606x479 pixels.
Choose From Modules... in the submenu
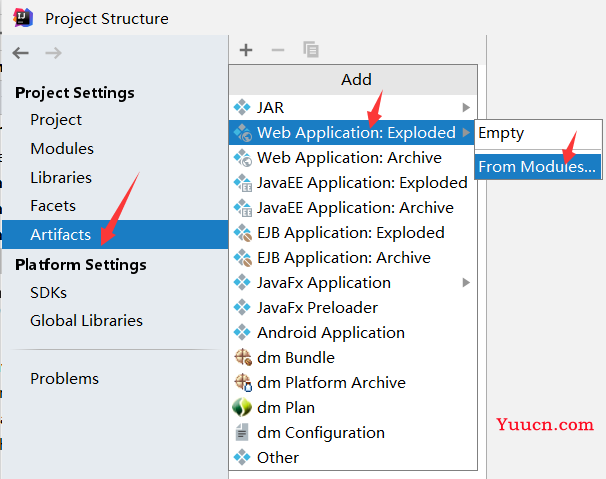(x=538, y=167)
